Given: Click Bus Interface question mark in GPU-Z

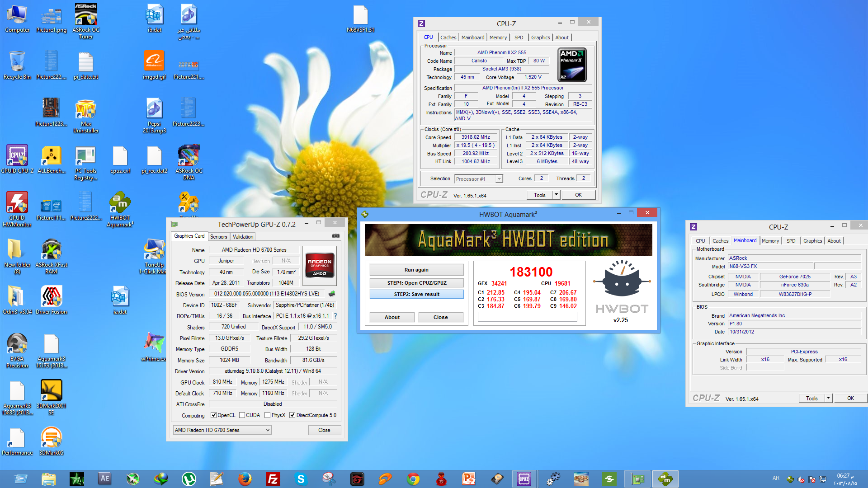Looking at the screenshot, I should 335,316.
